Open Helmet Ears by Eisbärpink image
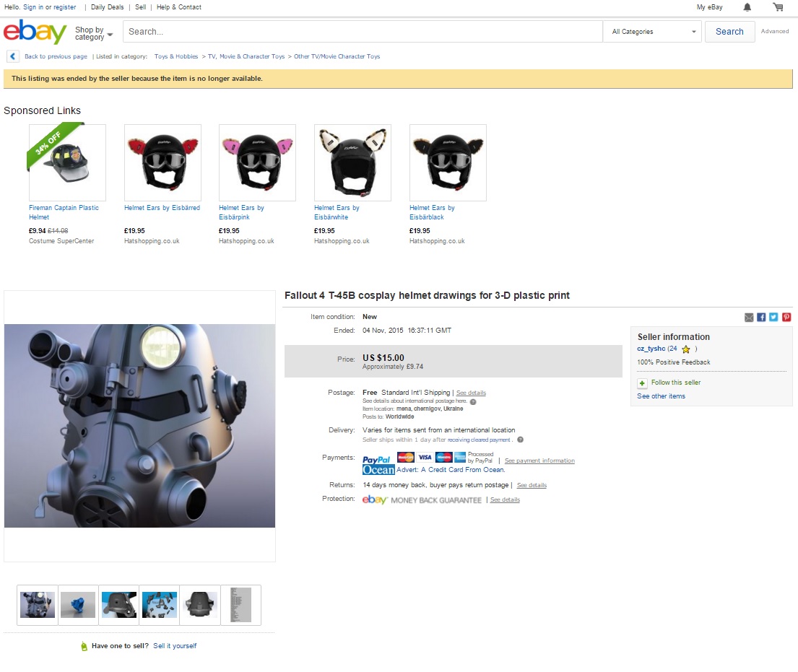This screenshot has height=672, width=798. 258,163
